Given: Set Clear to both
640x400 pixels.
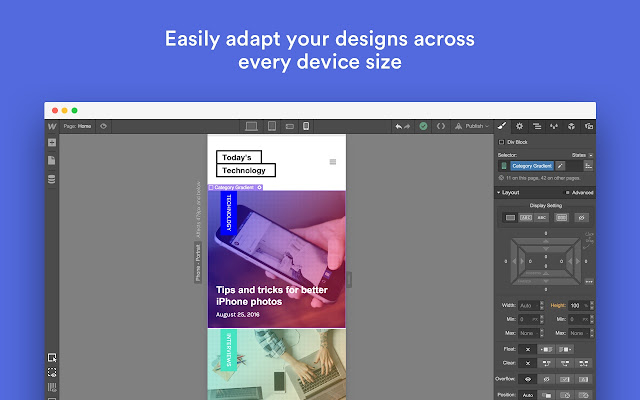Looking at the screenshot, I should click(x=584, y=363).
